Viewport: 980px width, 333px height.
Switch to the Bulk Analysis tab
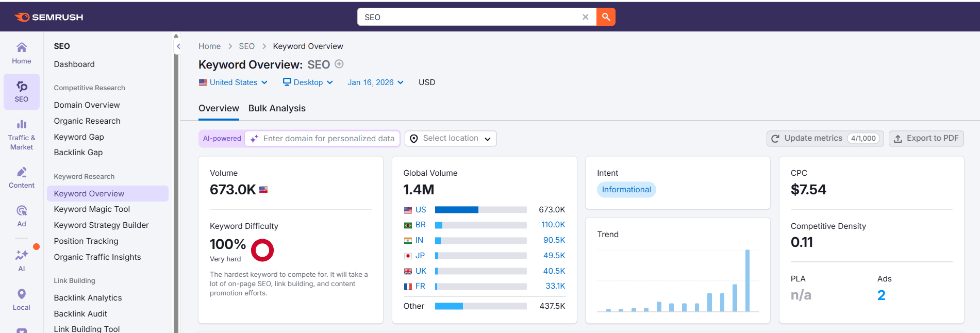pyautogui.click(x=277, y=108)
